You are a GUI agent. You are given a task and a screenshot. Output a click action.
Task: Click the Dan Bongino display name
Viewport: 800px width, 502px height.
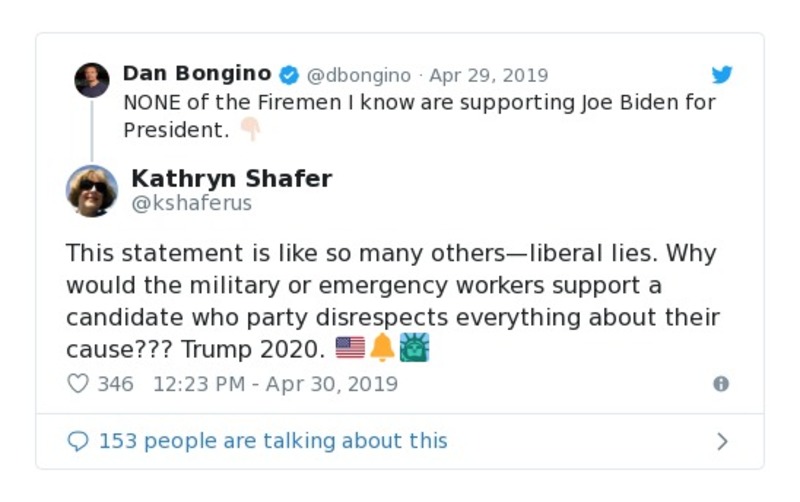[x=197, y=74]
